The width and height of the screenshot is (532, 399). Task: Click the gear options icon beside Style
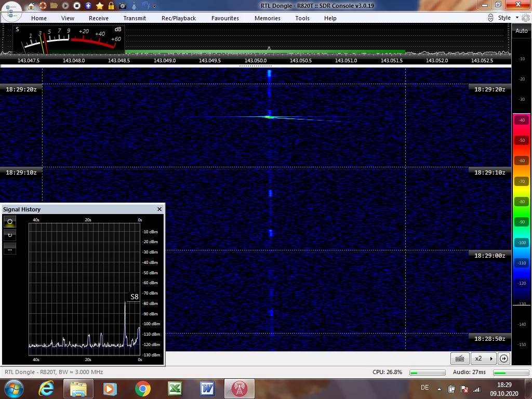pyautogui.click(x=526, y=18)
